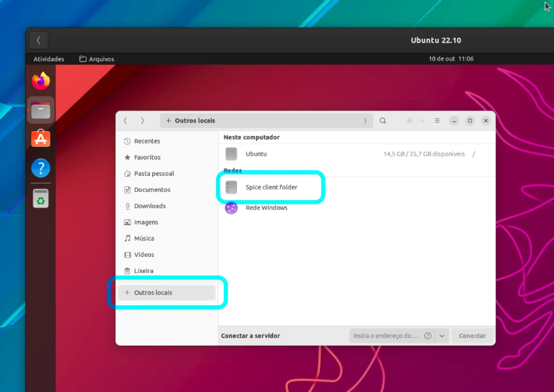The width and height of the screenshot is (554, 392).
Task: Open the Help icon in dock
Action: pos(41,168)
